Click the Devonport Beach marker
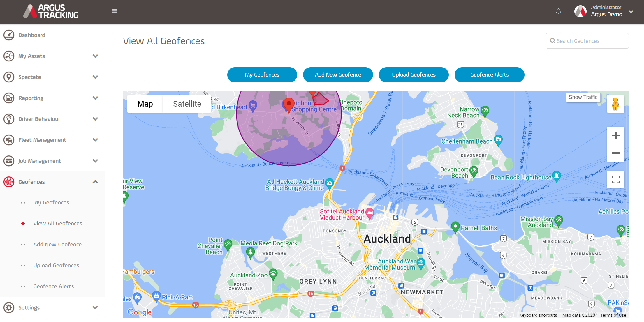The image size is (644, 322). [474, 171]
